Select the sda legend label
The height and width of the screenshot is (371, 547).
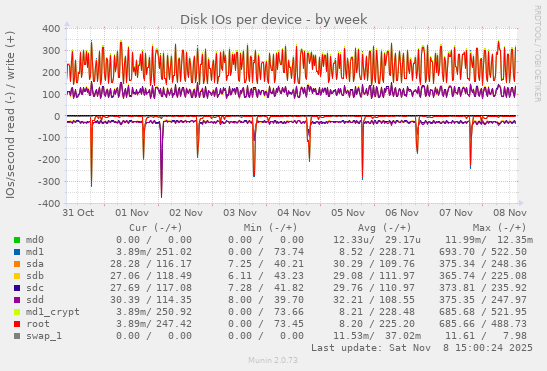coord(35,264)
